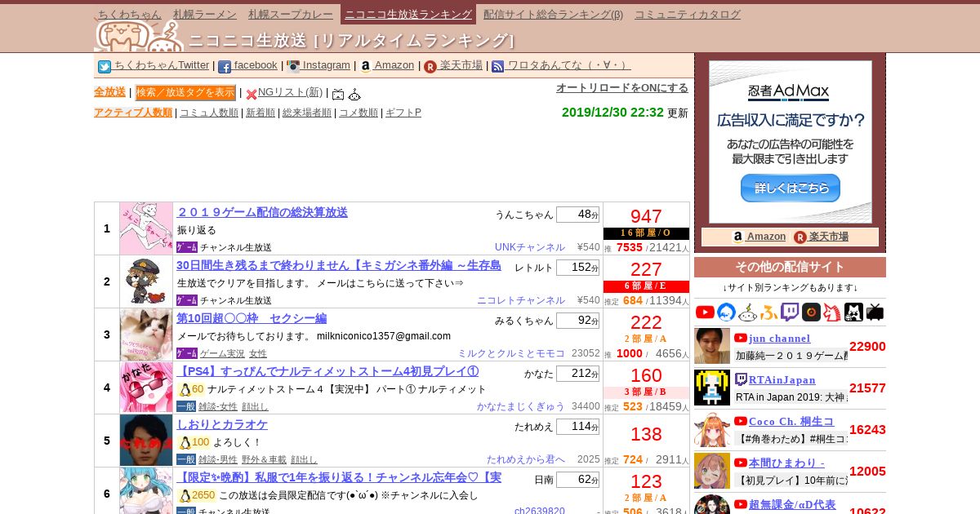Viewport: 980px width, 514px height.
Task: Click the Twitch badge beside RTAinJapan
Action: (x=741, y=379)
